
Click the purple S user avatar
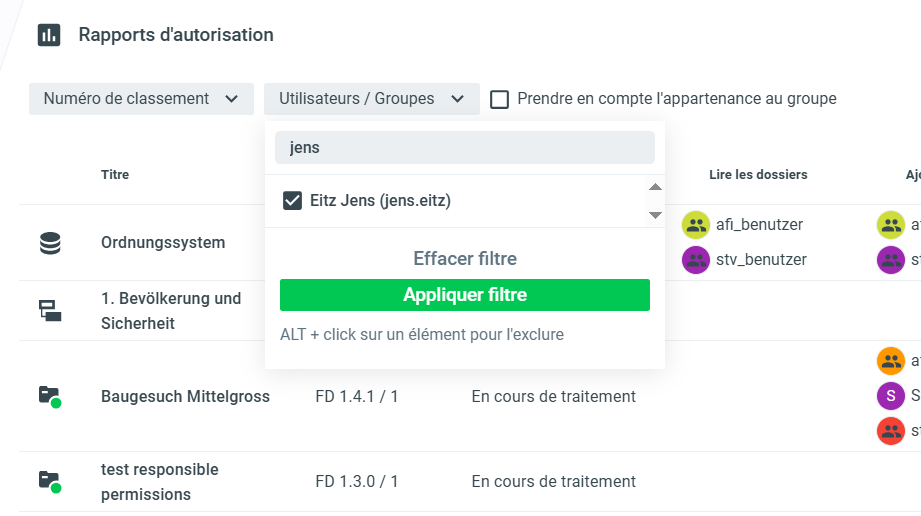(890, 396)
